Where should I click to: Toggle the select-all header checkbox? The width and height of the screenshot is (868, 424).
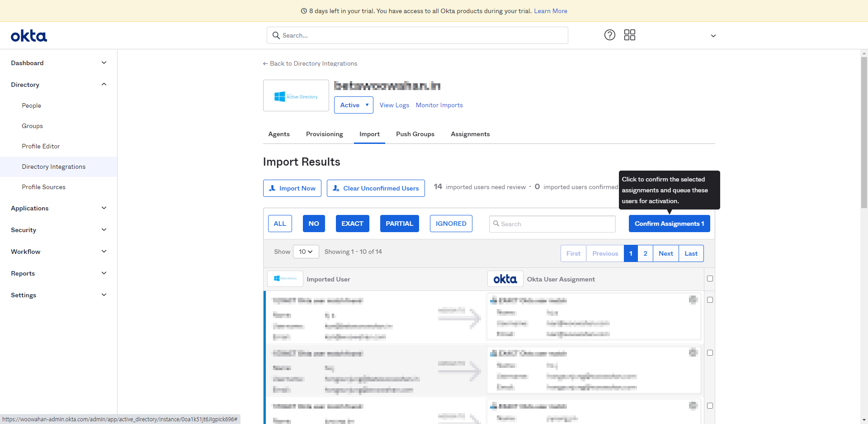(710, 279)
